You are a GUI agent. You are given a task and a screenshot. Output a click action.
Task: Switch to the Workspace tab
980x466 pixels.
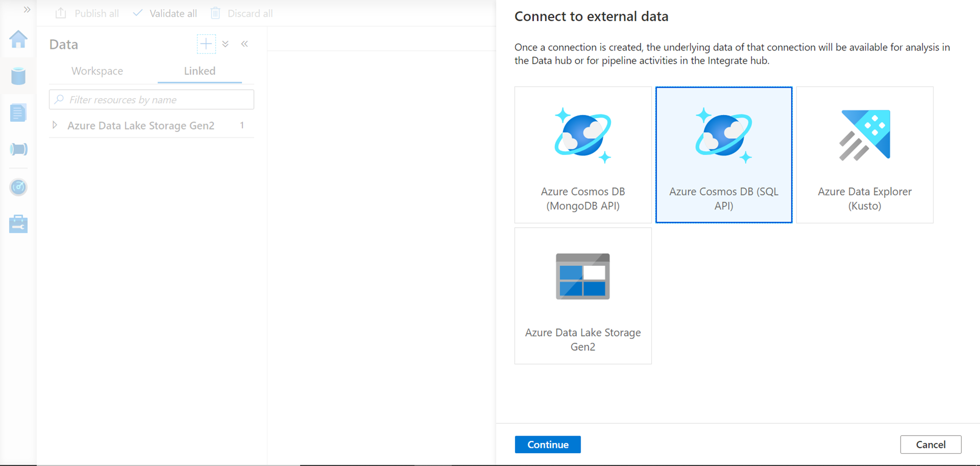pyautogui.click(x=97, y=71)
